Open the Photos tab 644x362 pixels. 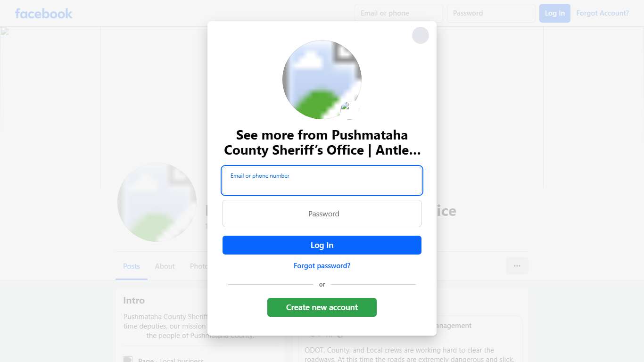pyautogui.click(x=198, y=266)
